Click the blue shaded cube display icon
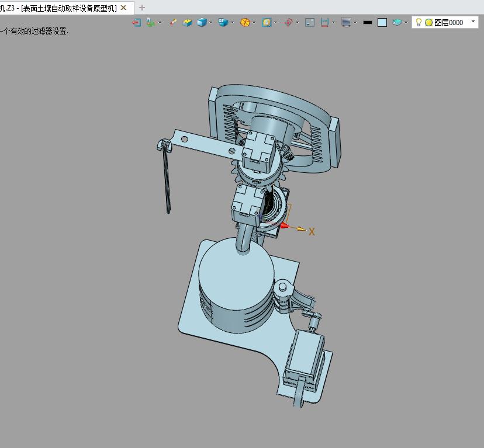This screenshot has width=484, height=448. pos(202,23)
